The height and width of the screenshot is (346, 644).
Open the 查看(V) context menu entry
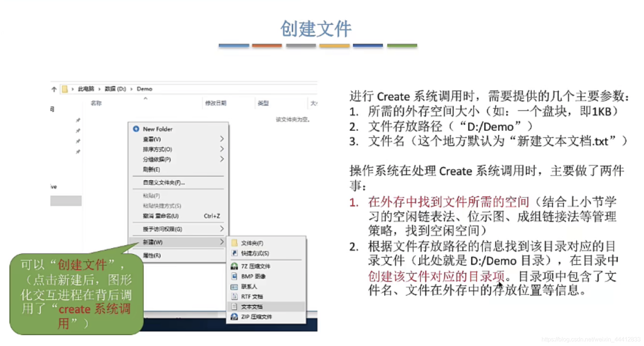(x=178, y=139)
